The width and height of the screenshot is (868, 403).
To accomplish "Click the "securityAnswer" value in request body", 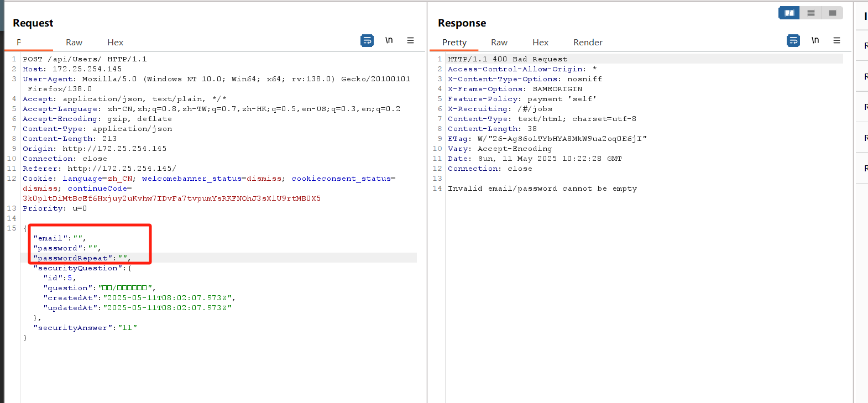I will [128, 328].
